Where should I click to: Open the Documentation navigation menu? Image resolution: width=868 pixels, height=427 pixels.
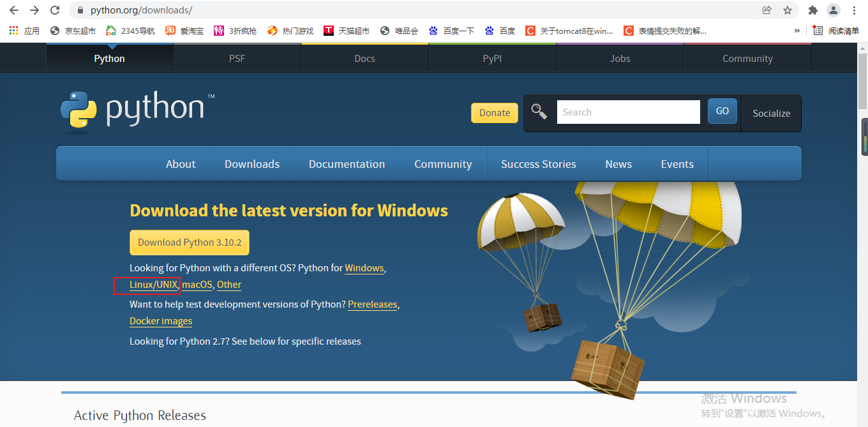[347, 164]
